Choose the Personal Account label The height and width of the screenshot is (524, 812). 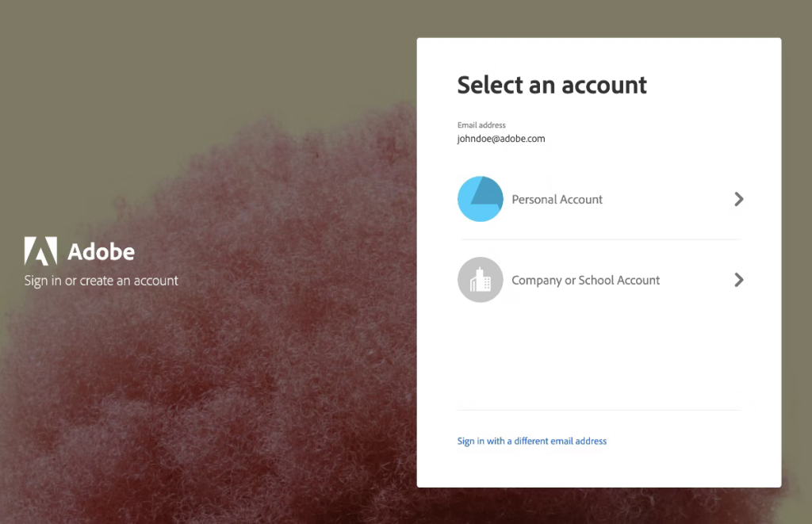557,200
